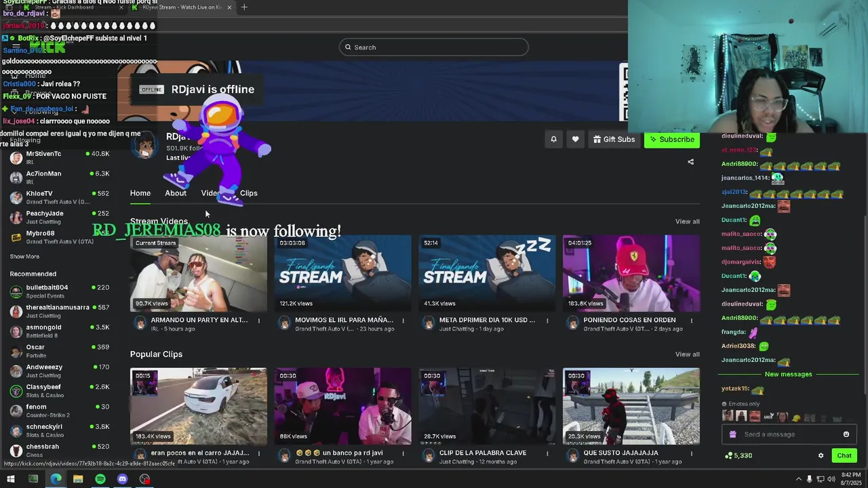Open schneckyirl recommended channel

pyautogui.click(x=60, y=430)
